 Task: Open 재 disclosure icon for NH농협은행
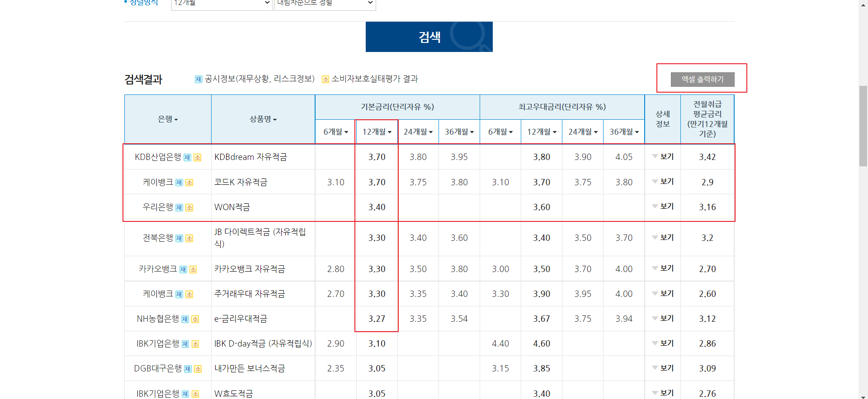pyautogui.click(x=185, y=319)
